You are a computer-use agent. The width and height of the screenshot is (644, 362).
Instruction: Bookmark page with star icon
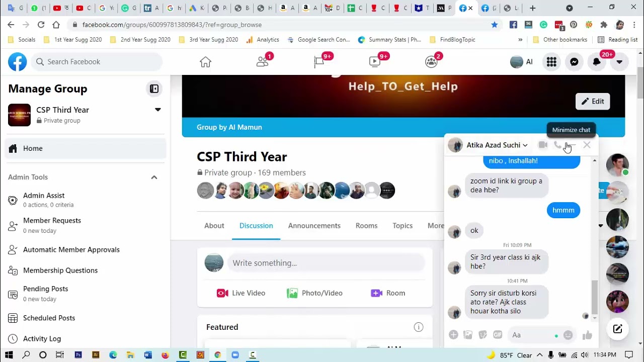[x=495, y=25]
